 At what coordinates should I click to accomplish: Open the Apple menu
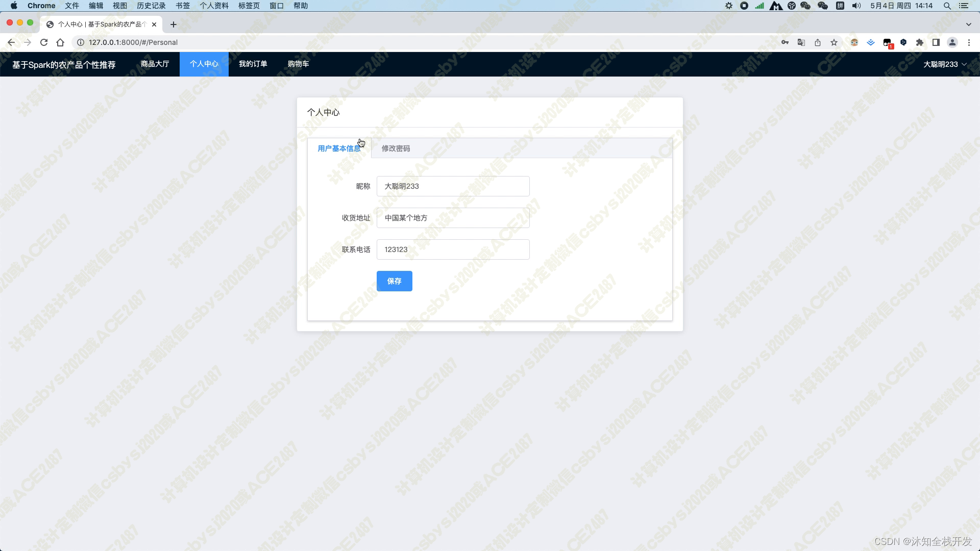(14, 6)
